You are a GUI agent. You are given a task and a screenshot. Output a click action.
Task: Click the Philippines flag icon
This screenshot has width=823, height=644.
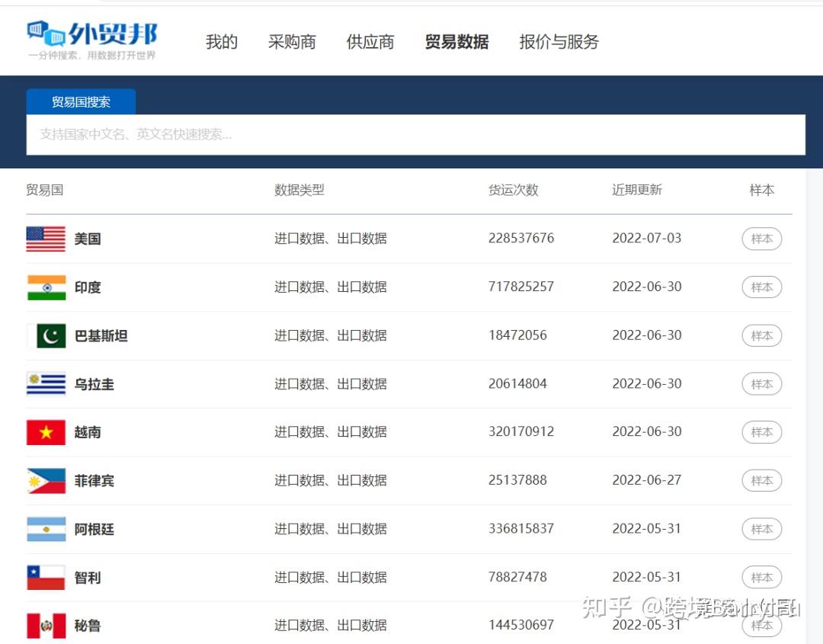(x=46, y=481)
